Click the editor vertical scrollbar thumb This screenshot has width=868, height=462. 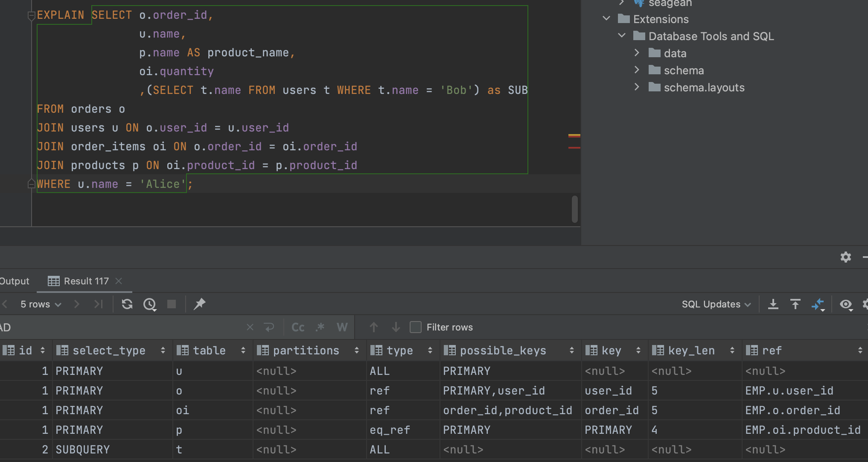tap(575, 209)
